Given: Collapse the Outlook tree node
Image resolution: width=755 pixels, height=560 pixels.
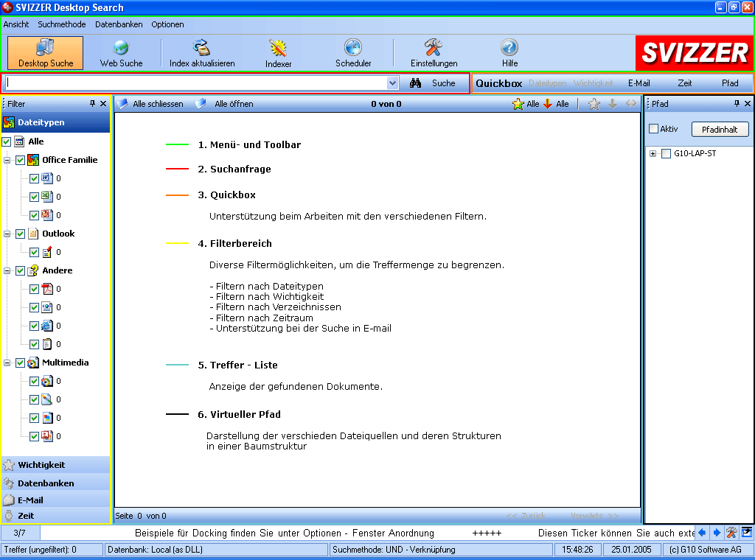Looking at the screenshot, I should click(7, 234).
